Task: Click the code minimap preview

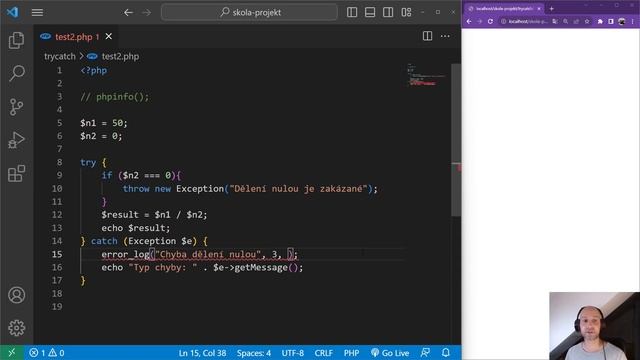Action: pyautogui.click(x=427, y=75)
